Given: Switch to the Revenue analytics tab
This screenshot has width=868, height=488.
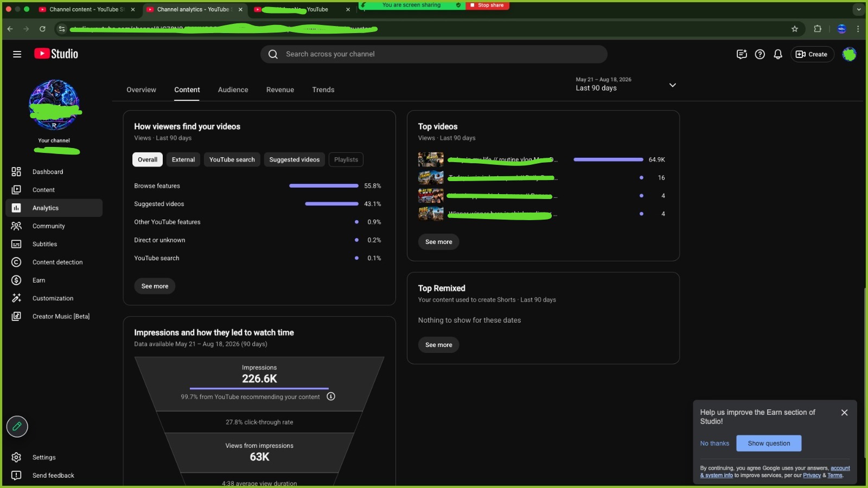Looking at the screenshot, I should pos(280,90).
